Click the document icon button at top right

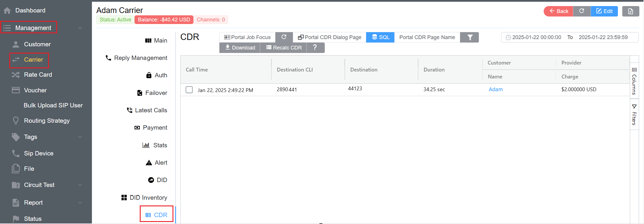point(630,11)
